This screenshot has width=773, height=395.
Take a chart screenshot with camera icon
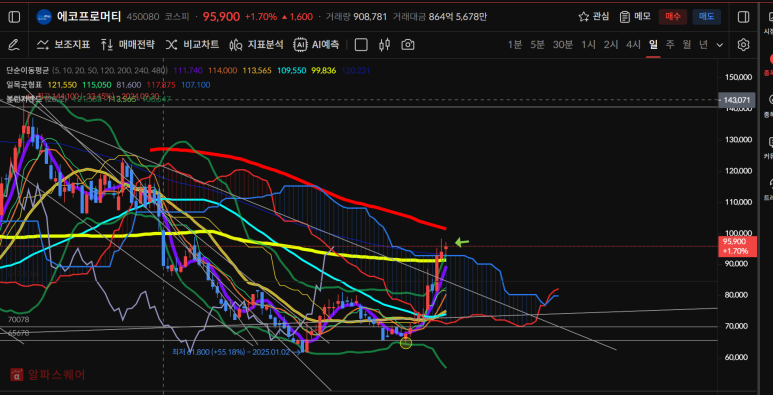(x=408, y=45)
